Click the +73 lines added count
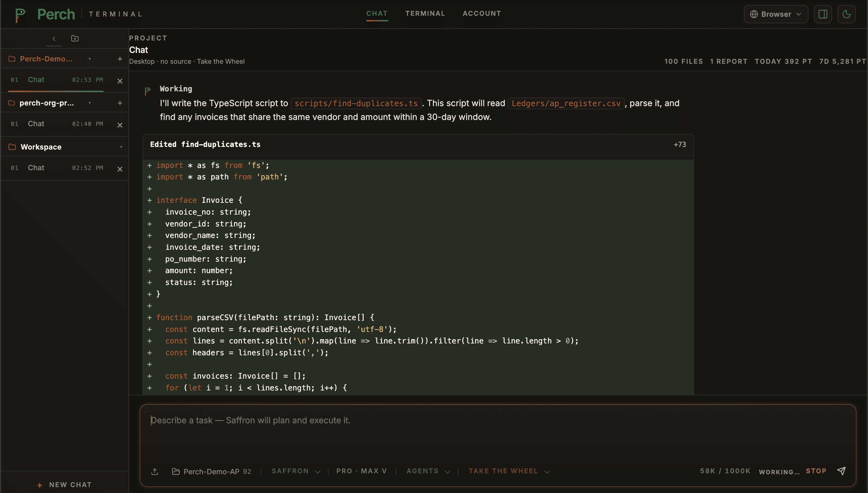Viewport: 868px width, 493px height. click(x=679, y=145)
